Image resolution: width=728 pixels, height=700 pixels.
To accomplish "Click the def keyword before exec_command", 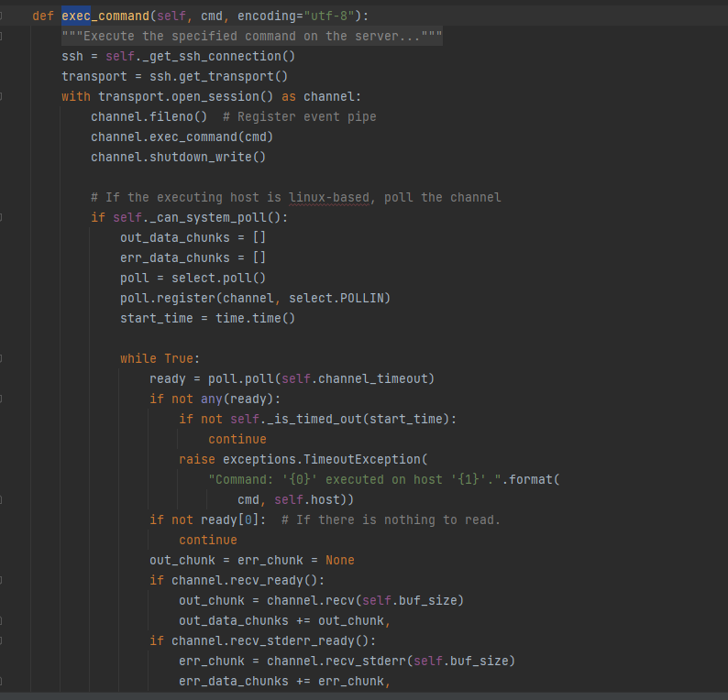I will coord(43,16).
